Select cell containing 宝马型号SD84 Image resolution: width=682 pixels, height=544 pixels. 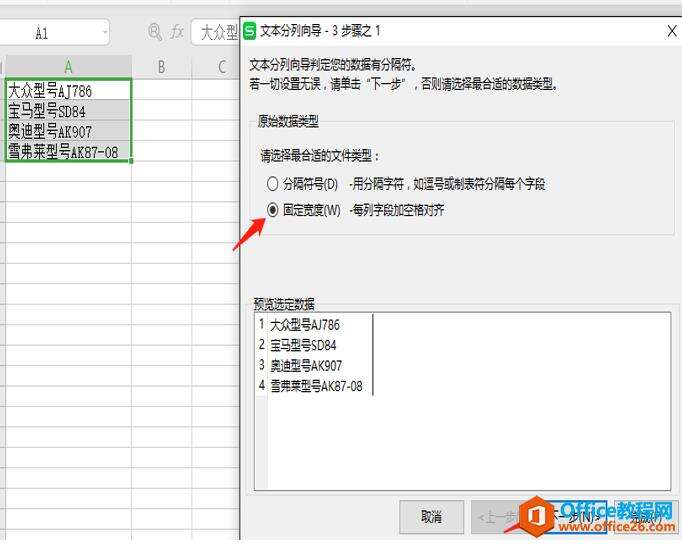68,110
